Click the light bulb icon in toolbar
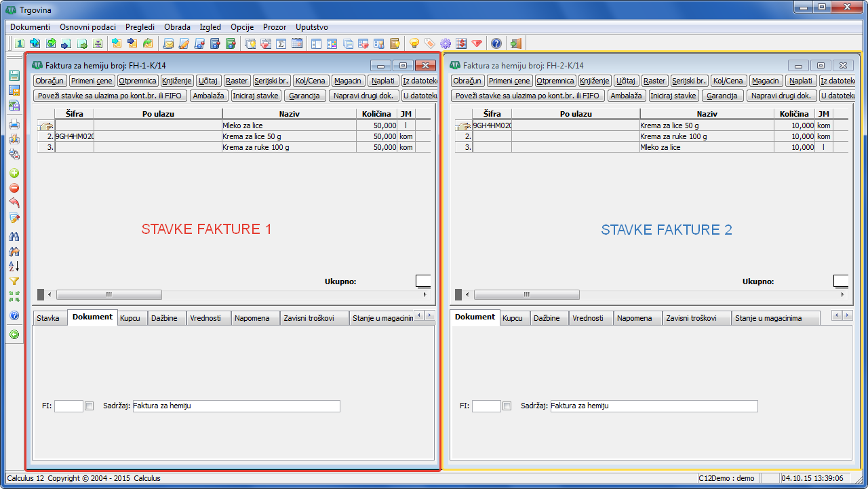Image resolution: width=868 pixels, height=489 pixels. (414, 43)
